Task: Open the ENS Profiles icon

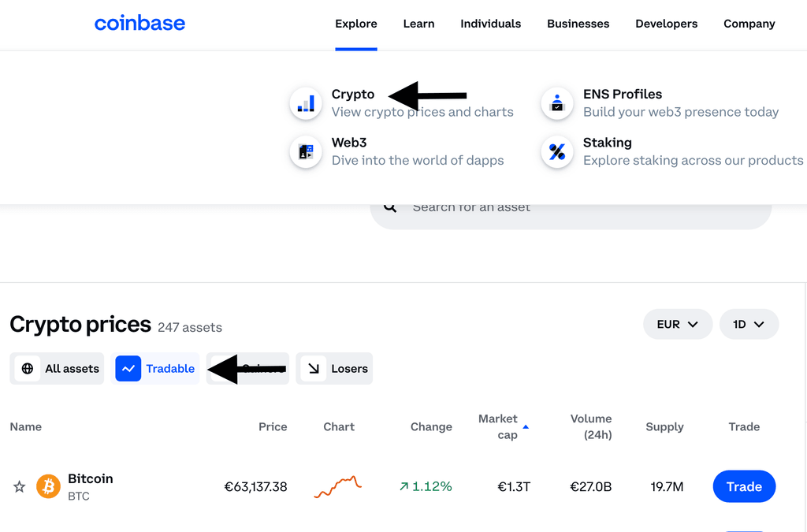Action: [557, 102]
